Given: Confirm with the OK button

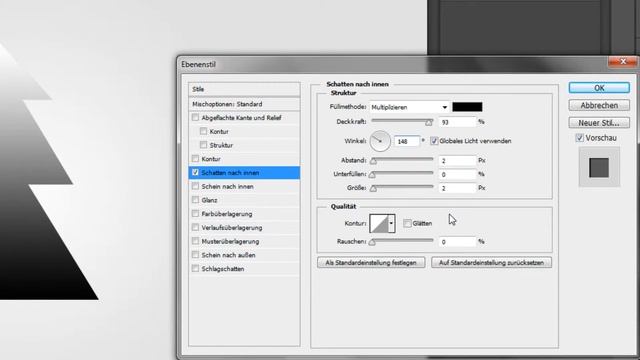Looking at the screenshot, I should 599,88.
